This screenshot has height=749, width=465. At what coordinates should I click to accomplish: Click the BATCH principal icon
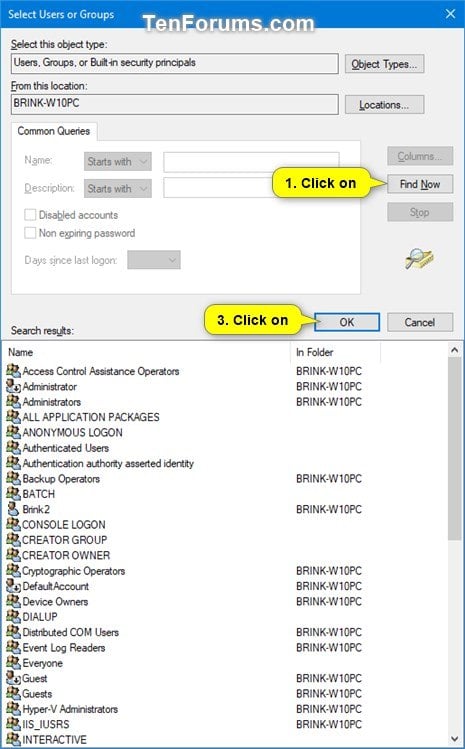(13, 494)
